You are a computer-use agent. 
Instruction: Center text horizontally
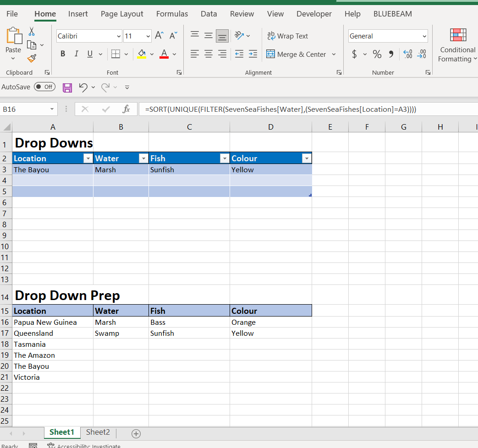pyautogui.click(x=209, y=54)
